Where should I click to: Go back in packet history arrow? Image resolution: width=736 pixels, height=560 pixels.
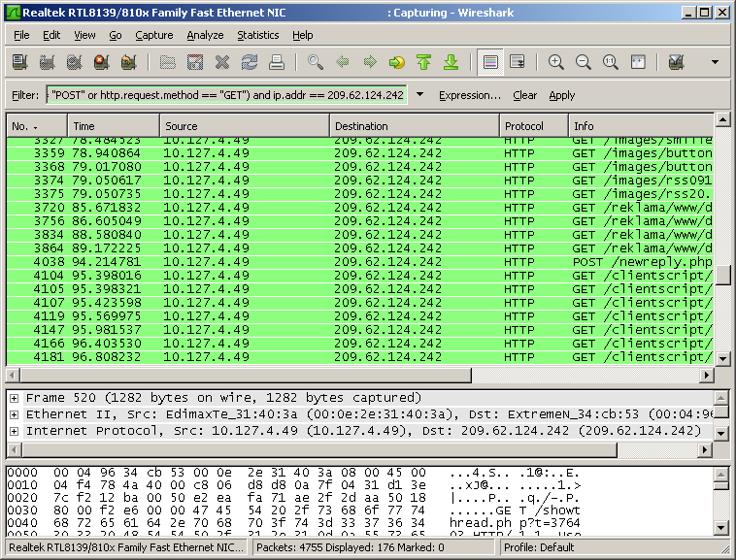coord(343,62)
